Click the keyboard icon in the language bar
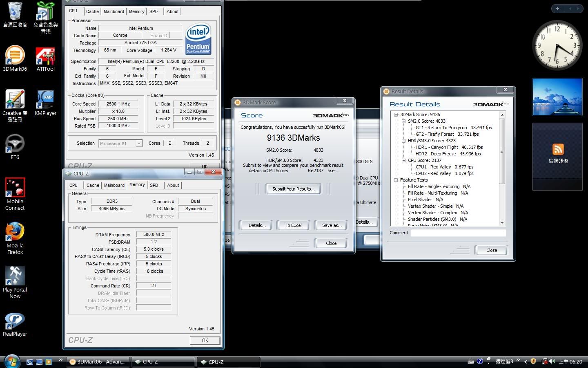 471,361
